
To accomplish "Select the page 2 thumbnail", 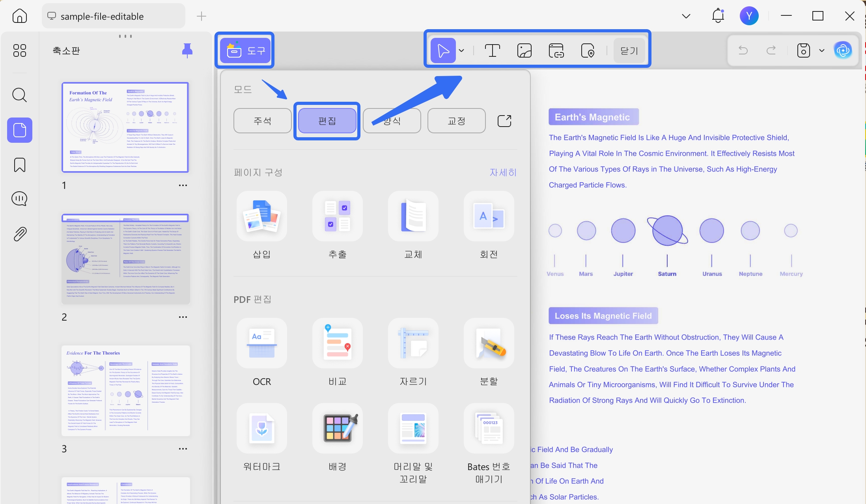I will coord(125,258).
